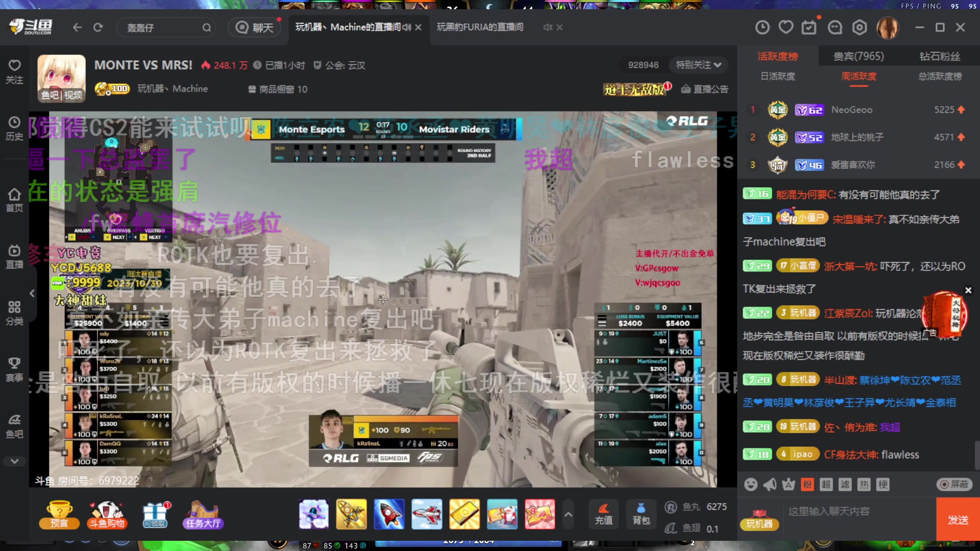Select the 玩机器丶Machine的直播间 tab
The height and width of the screenshot is (551, 980).
point(348,27)
